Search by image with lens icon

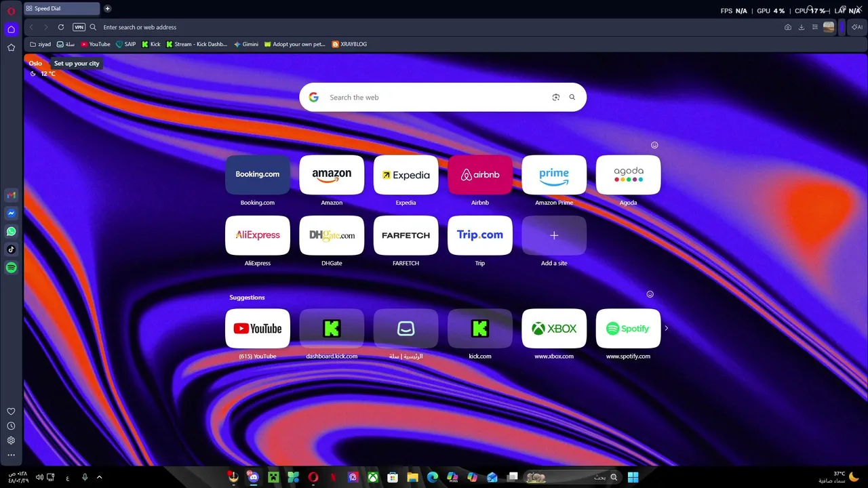pyautogui.click(x=555, y=97)
